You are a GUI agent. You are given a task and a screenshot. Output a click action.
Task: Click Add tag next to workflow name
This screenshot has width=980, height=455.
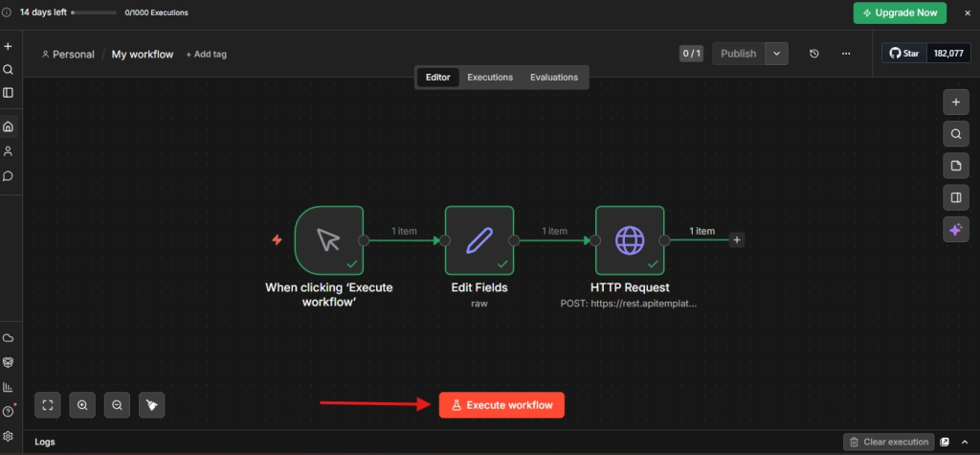click(x=206, y=55)
